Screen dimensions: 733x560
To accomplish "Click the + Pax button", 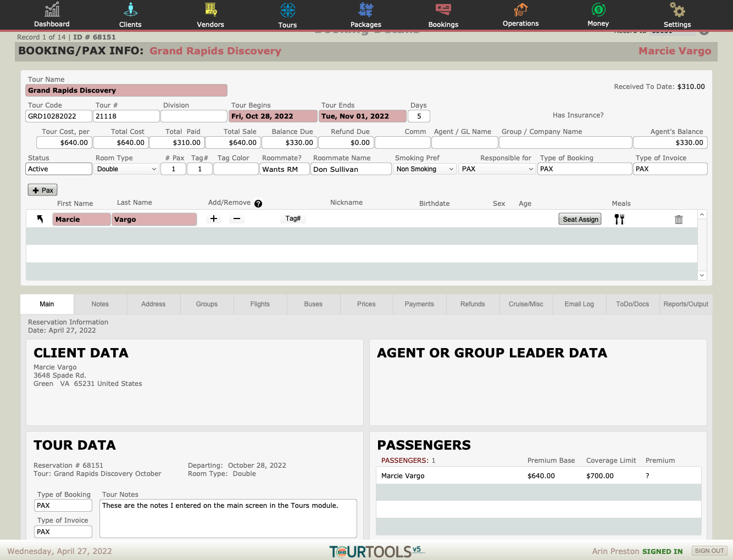I will coord(43,190).
